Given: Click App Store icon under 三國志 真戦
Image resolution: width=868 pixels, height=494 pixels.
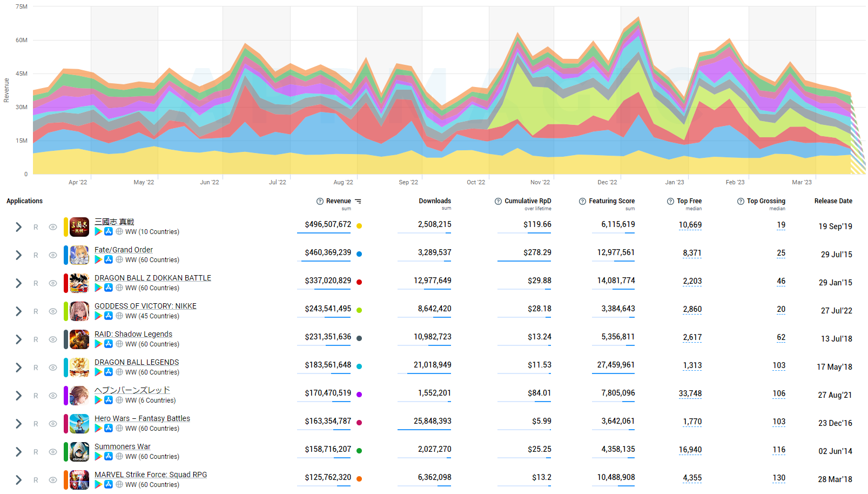Looking at the screenshot, I should click(x=109, y=231).
